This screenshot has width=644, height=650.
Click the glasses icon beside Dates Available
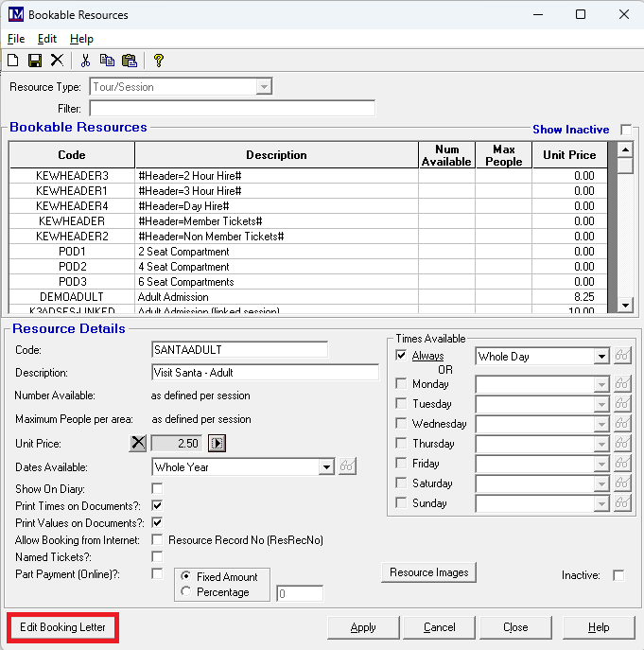(x=347, y=466)
